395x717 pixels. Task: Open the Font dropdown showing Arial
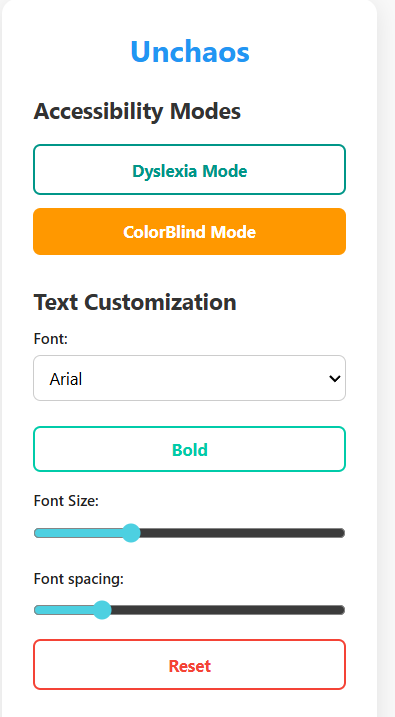tap(189, 378)
